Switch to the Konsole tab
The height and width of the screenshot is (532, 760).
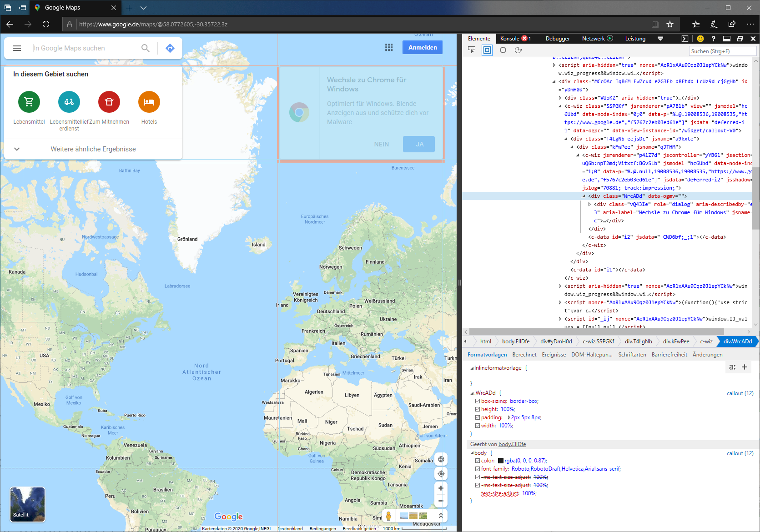[x=515, y=39]
